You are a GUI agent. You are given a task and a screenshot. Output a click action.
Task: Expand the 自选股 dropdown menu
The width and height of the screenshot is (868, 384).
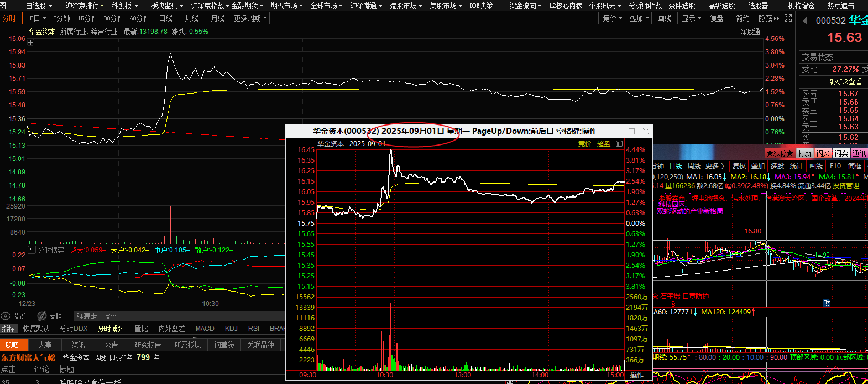click(39, 6)
